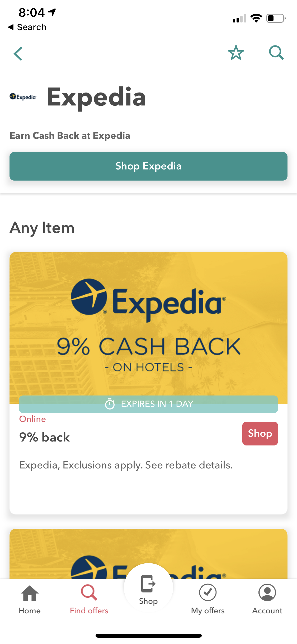The image size is (297, 644).
Task: Click the Shop Expedia button
Action: tap(148, 166)
